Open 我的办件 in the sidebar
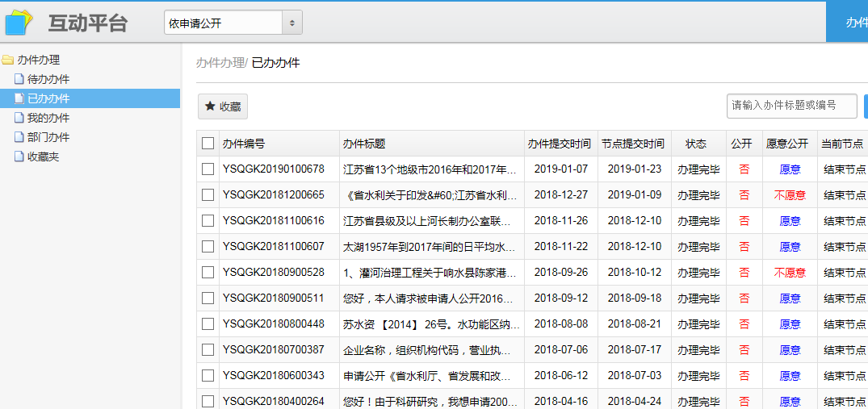868x409 pixels. pos(48,119)
